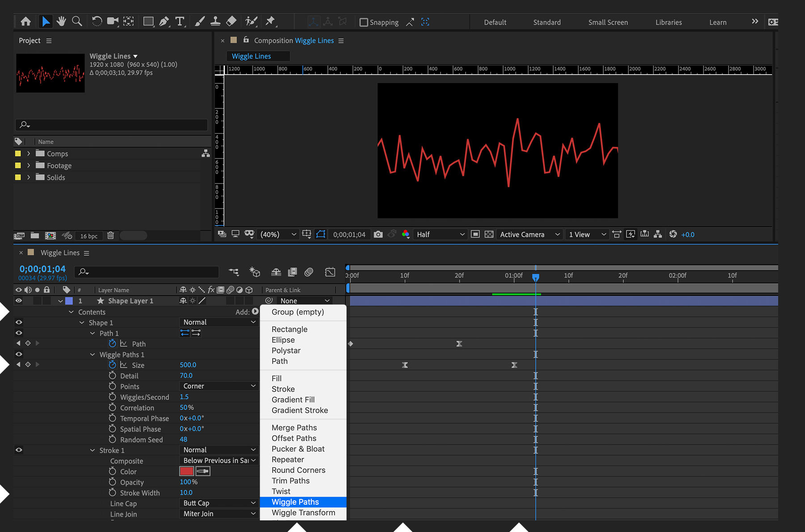
Task: Open the magnification ratio dropdown showing 40%
Action: click(277, 234)
